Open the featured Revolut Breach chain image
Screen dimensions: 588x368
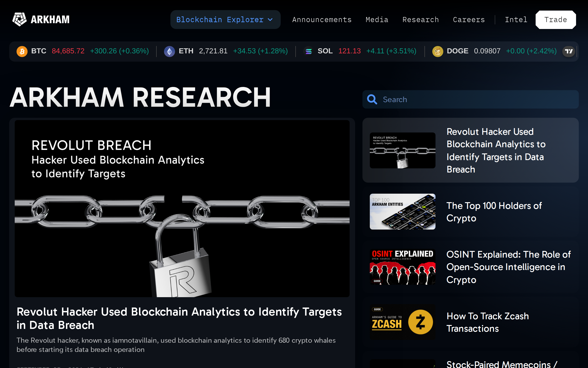[182, 209]
